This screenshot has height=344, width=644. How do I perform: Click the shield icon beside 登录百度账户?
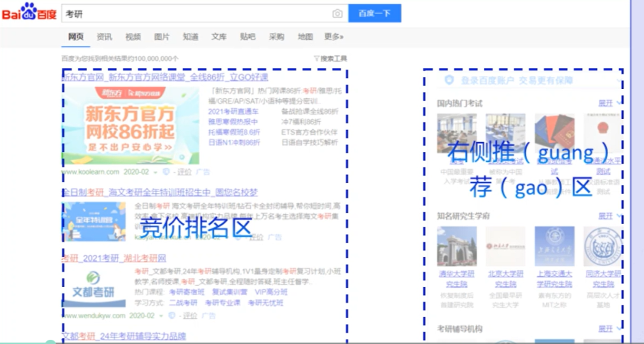tap(449, 80)
